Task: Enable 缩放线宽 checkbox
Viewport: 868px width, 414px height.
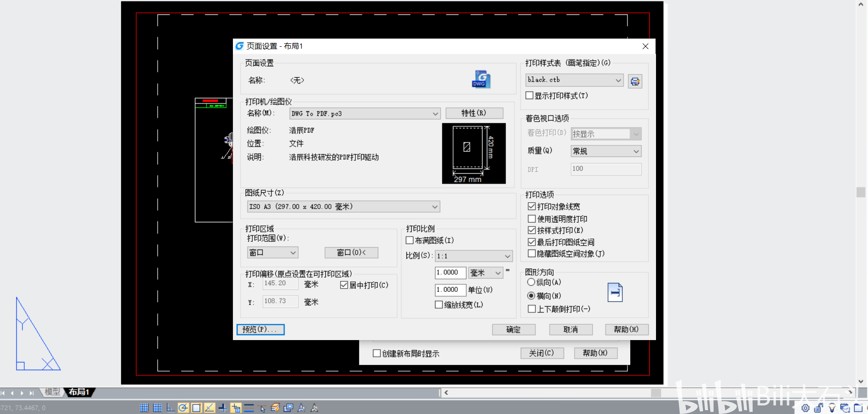Action: click(439, 305)
